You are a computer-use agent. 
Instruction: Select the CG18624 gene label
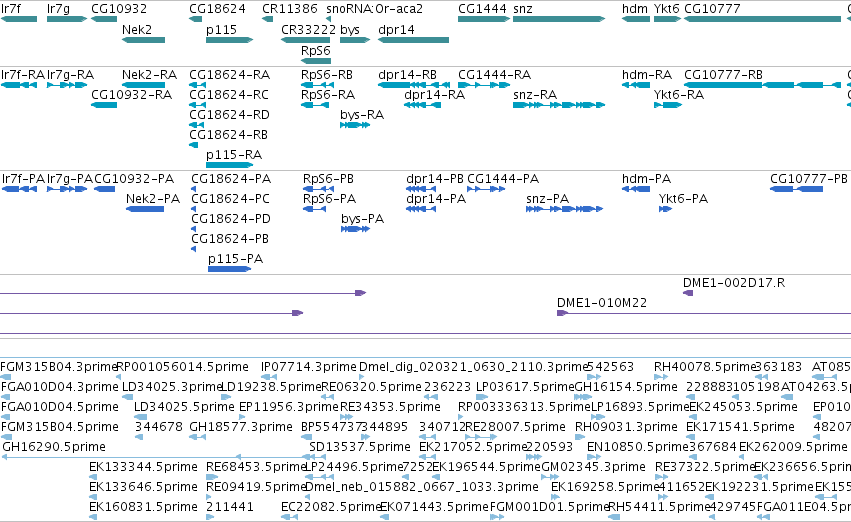217,9
